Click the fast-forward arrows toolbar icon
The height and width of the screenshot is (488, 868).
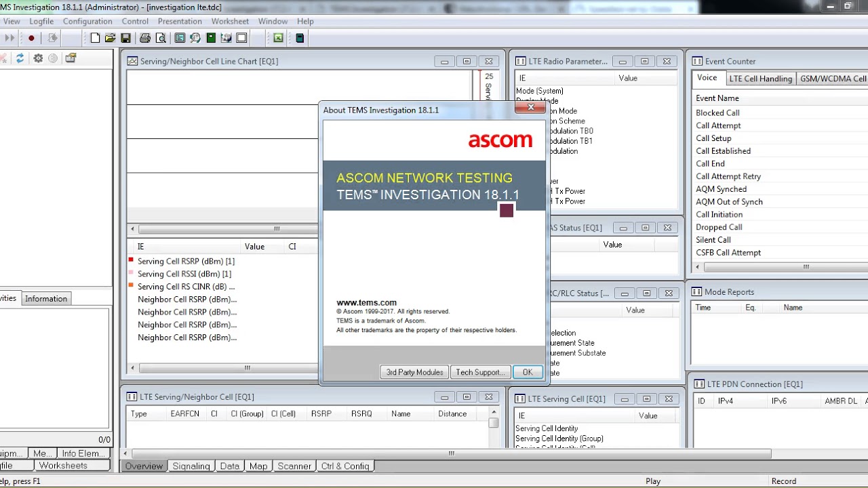(9, 38)
